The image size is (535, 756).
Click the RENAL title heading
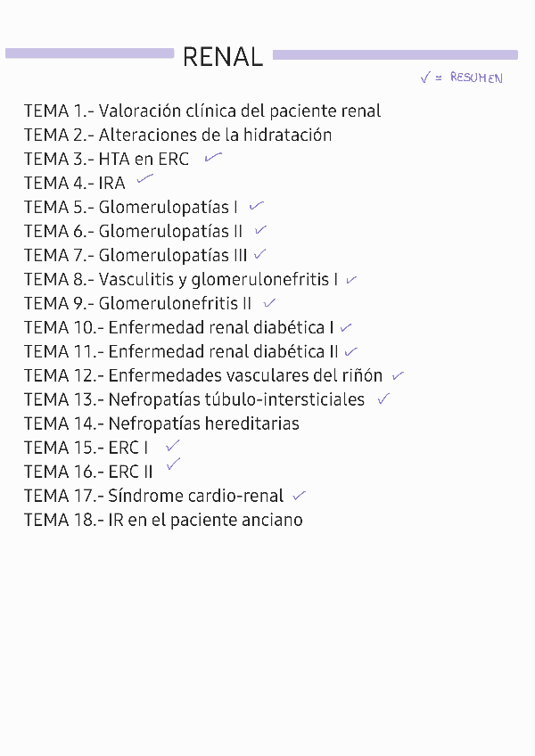223,58
